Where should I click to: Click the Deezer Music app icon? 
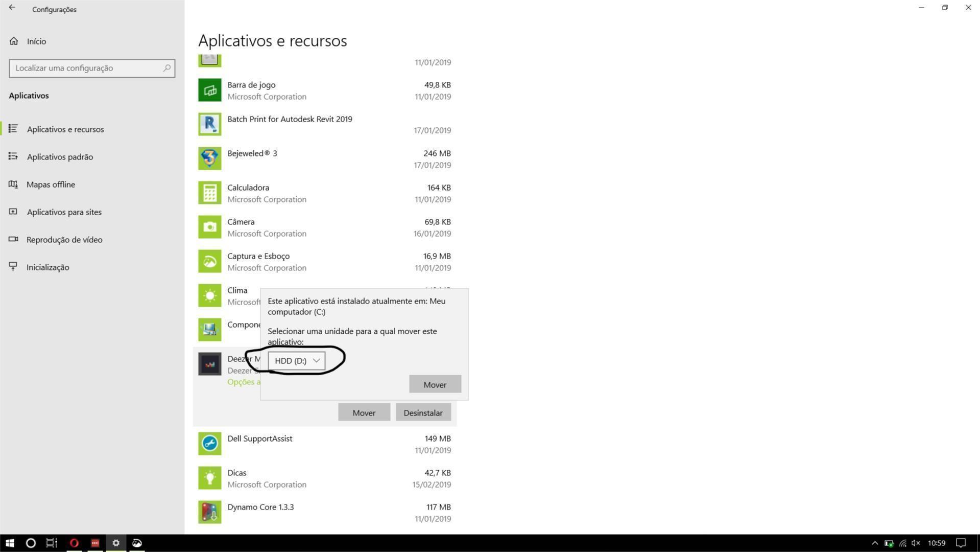(210, 364)
